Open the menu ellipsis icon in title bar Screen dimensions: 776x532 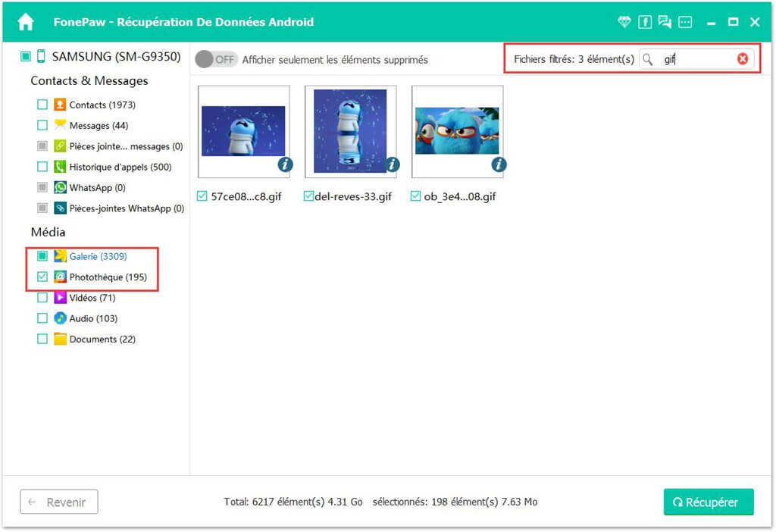[685, 22]
